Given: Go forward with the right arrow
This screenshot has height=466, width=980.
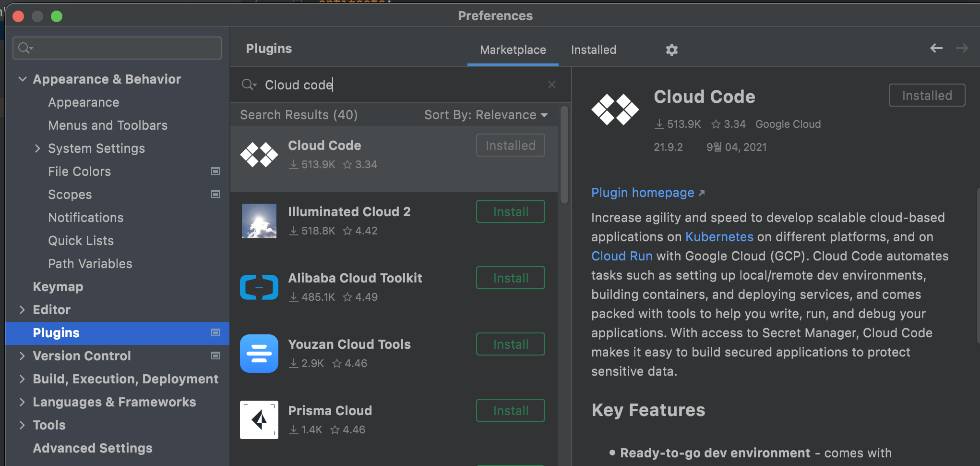Looking at the screenshot, I should pos(962,48).
